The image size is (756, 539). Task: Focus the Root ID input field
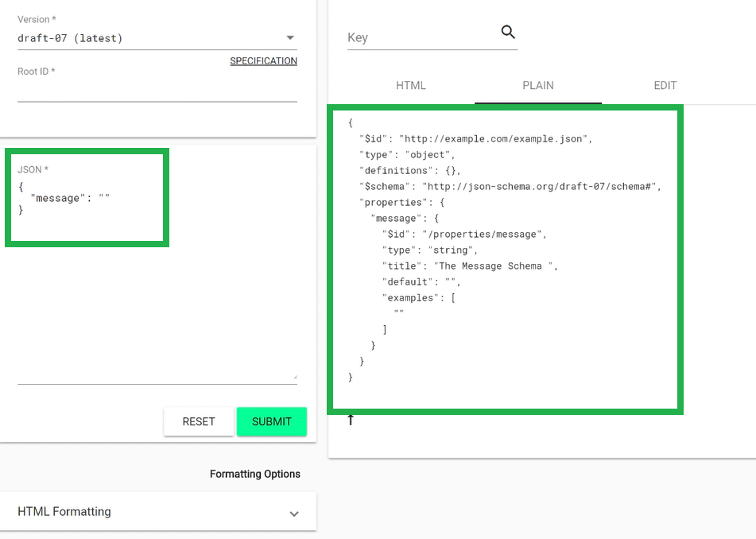click(157, 91)
